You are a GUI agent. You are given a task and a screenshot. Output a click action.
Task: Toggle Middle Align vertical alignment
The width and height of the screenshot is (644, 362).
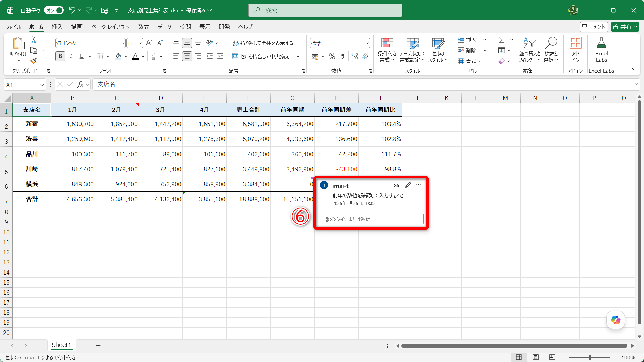coord(187,43)
